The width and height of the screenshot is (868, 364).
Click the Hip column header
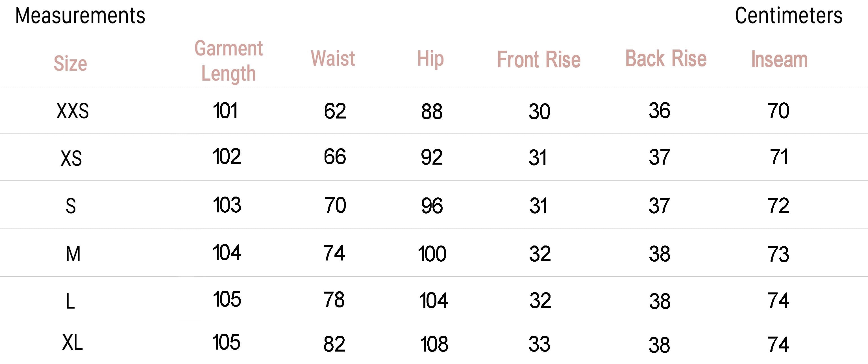pos(430,59)
